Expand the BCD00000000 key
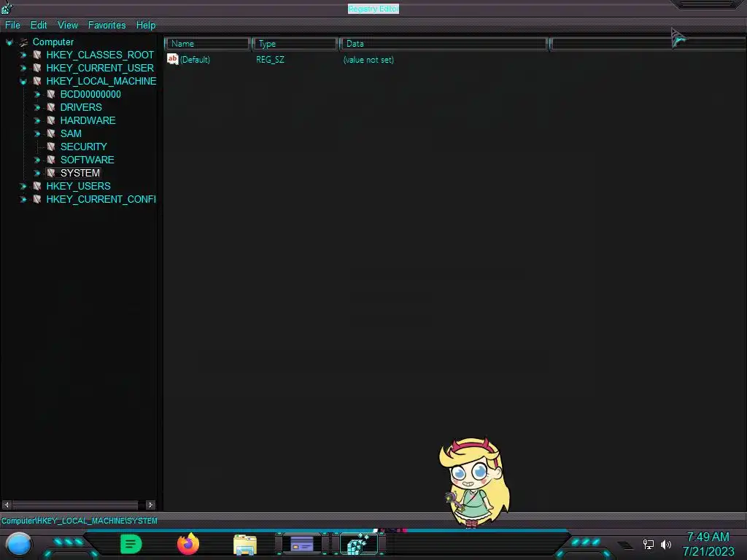 tap(36, 94)
